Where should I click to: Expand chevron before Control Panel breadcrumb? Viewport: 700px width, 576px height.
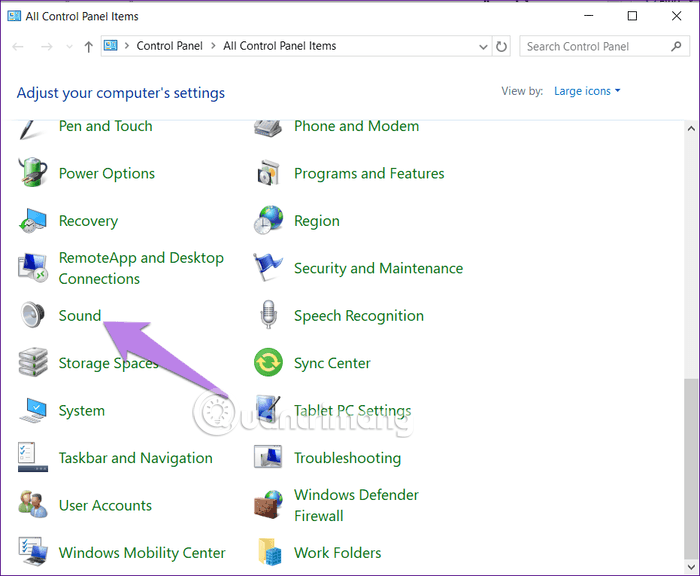click(x=127, y=46)
